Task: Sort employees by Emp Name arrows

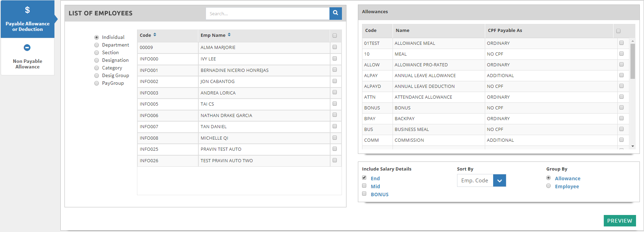Action: click(x=229, y=35)
